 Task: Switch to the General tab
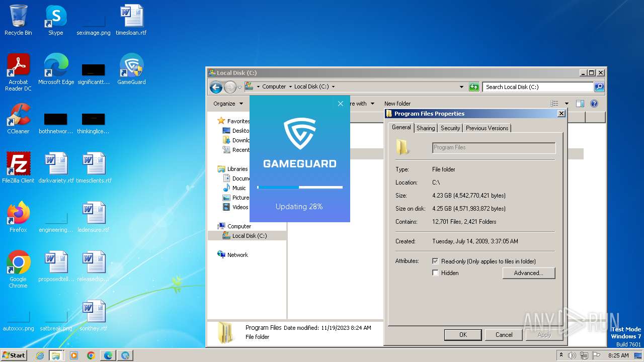tap(401, 128)
